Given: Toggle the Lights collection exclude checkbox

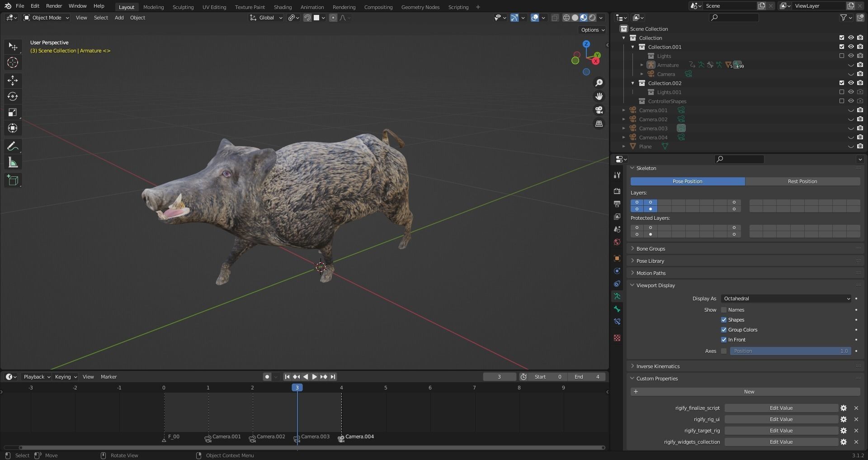Looking at the screenshot, I should 841,56.
